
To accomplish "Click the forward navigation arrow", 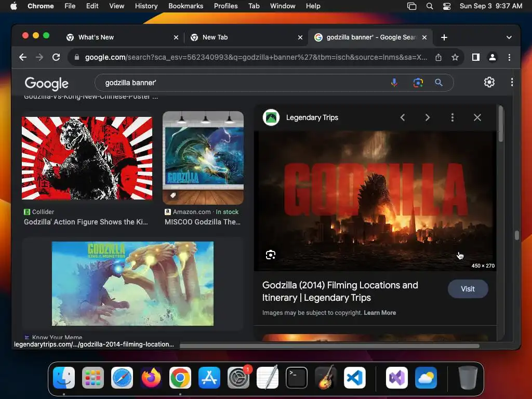I will click(39, 57).
